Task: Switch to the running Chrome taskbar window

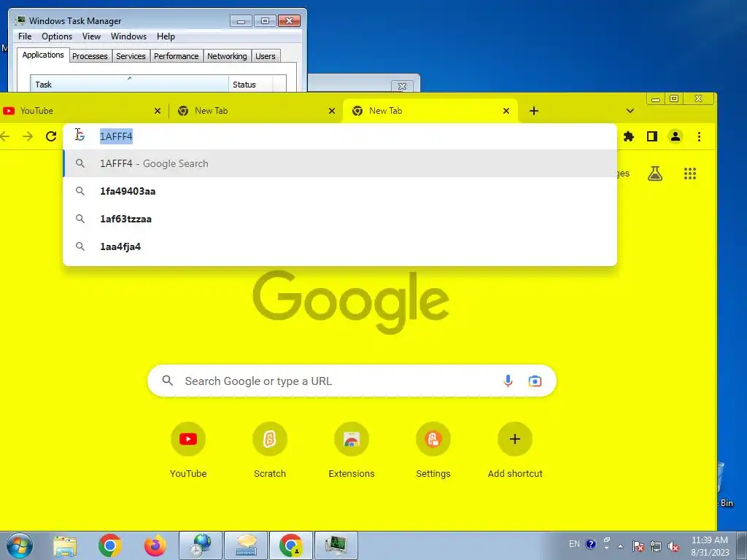Action: [x=291, y=545]
